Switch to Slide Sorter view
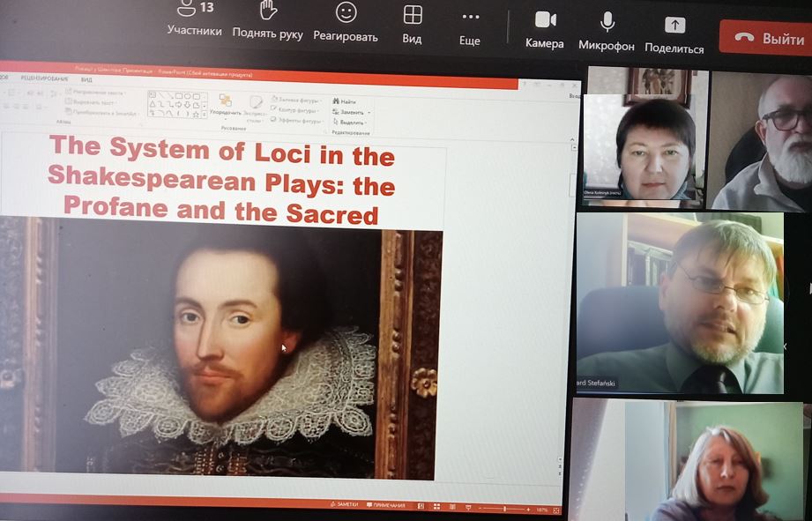This screenshot has height=521, width=812. point(436,507)
